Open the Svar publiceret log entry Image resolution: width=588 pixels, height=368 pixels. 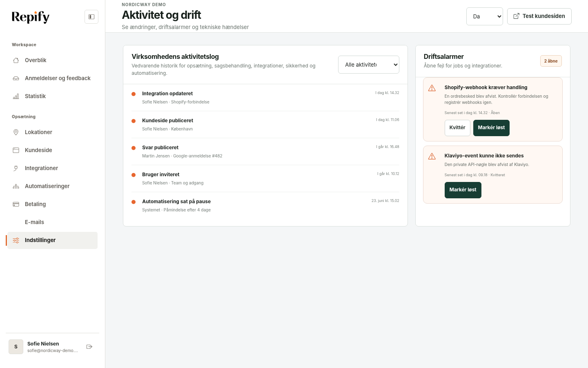265,152
